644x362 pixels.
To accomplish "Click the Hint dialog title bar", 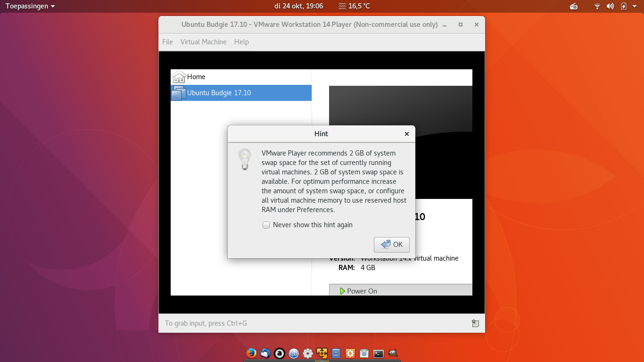I will 321,134.
